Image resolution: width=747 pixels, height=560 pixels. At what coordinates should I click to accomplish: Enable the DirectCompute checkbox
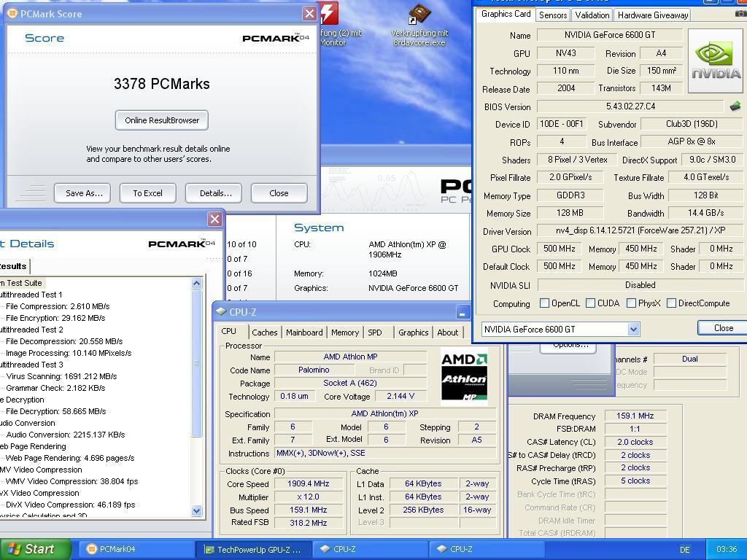[x=671, y=303]
